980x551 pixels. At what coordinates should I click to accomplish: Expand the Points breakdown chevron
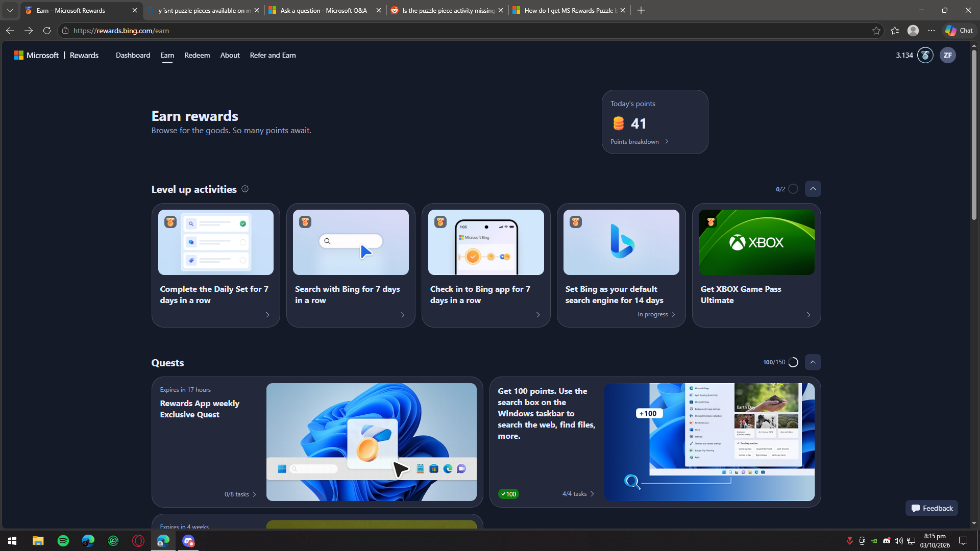pos(667,142)
